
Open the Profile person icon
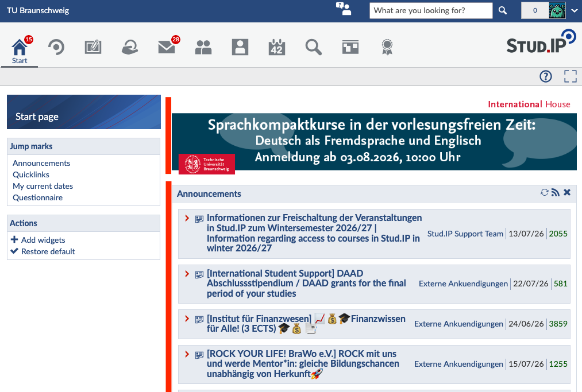[240, 47]
